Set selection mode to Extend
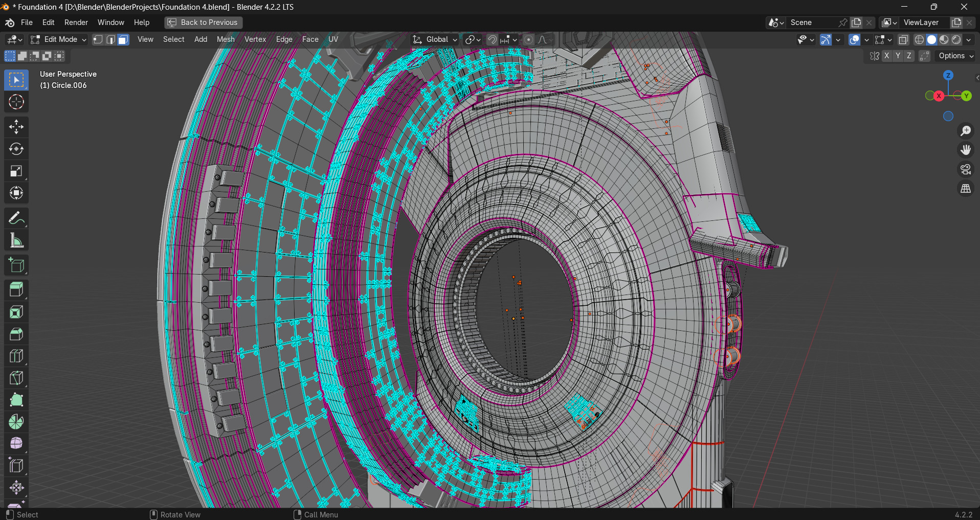The image size is (980, 520). click(23, 56)
